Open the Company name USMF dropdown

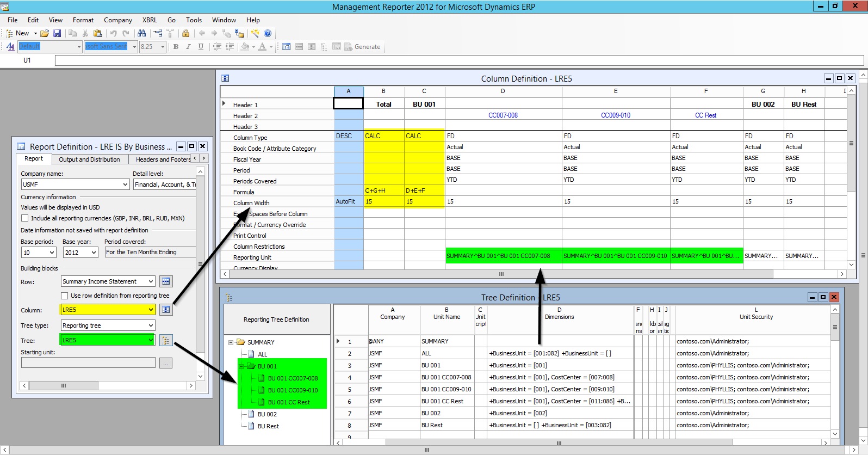(126, 185)
